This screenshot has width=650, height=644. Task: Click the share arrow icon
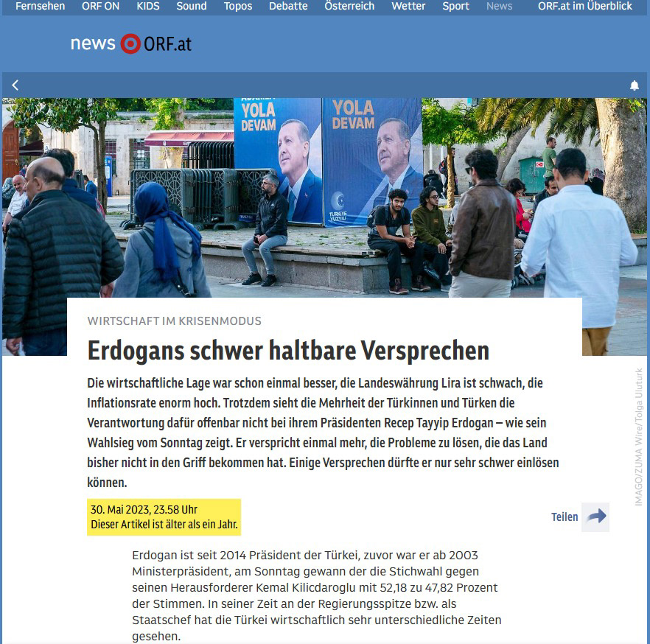point(597,517)
